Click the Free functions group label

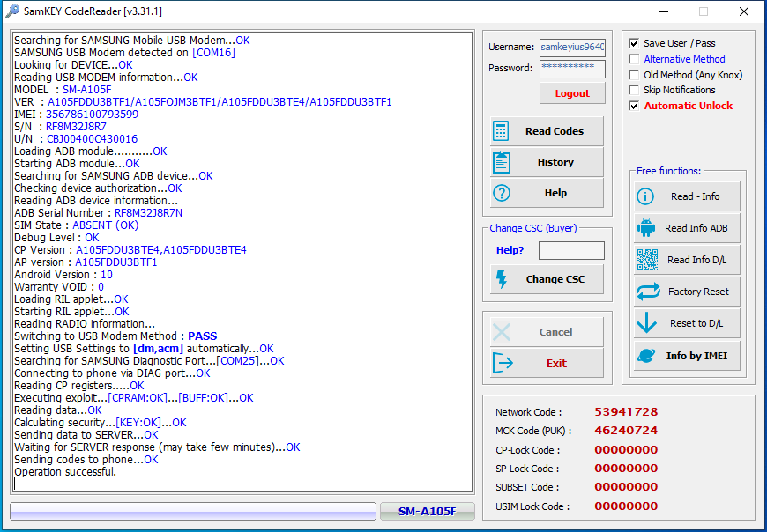pyautogui.click(x=668, y=171)
